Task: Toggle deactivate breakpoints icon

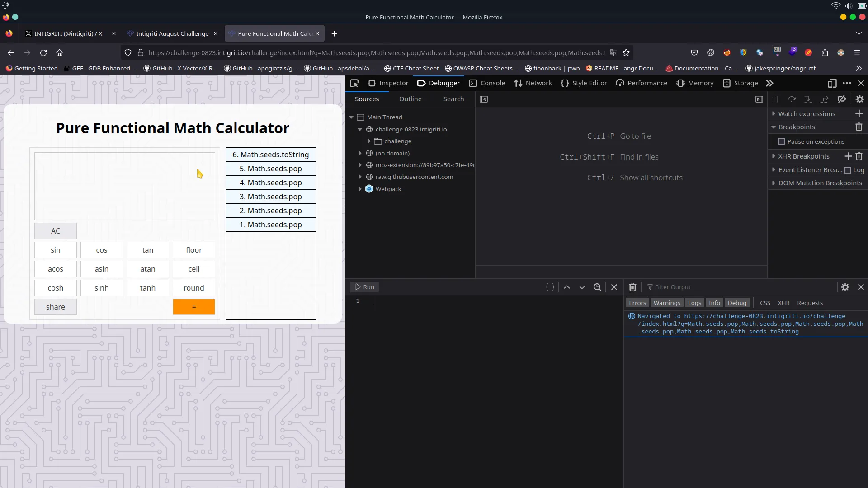Action: (x=842, y=99)
